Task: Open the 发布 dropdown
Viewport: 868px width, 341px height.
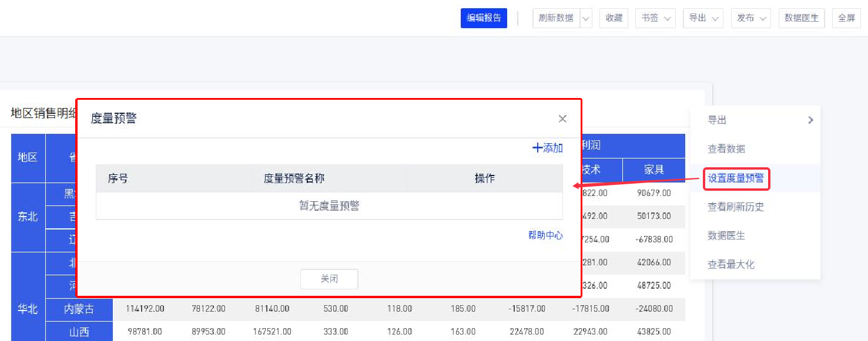Action: pos(750,18)
